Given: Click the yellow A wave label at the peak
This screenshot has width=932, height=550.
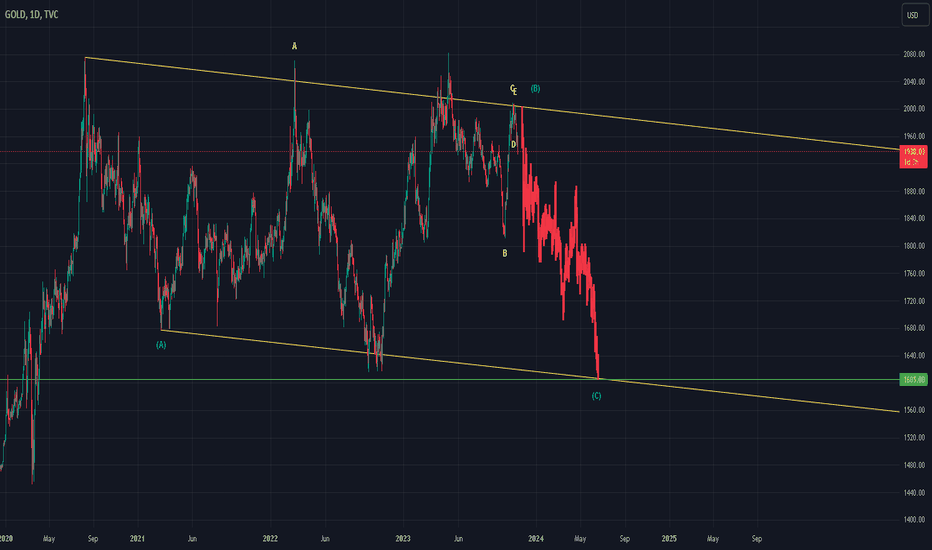Looking at the screenshot, I should [x=294, y=46].
